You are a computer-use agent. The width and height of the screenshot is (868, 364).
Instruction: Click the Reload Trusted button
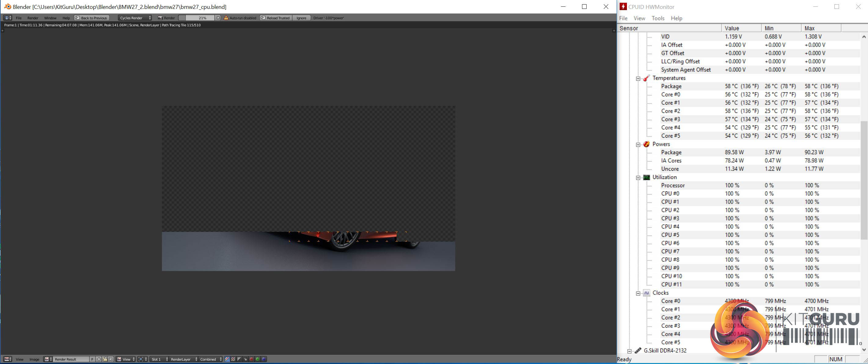coord(275,18)
